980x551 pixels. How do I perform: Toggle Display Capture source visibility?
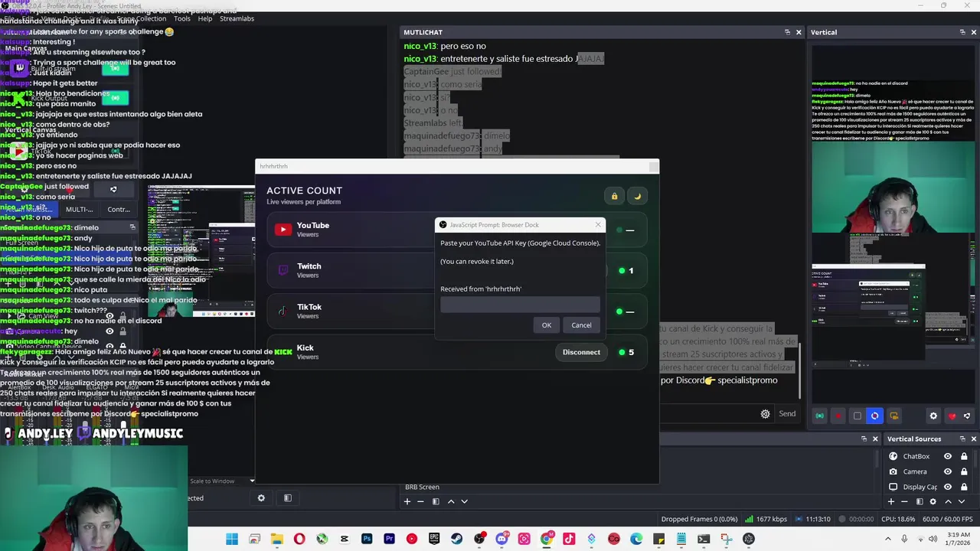[948, 487]
